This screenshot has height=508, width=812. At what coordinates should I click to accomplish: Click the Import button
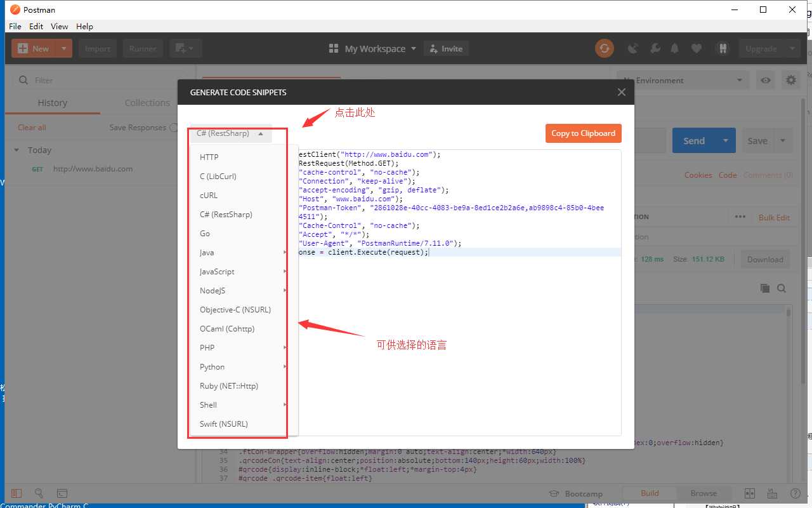coord(98,48)
